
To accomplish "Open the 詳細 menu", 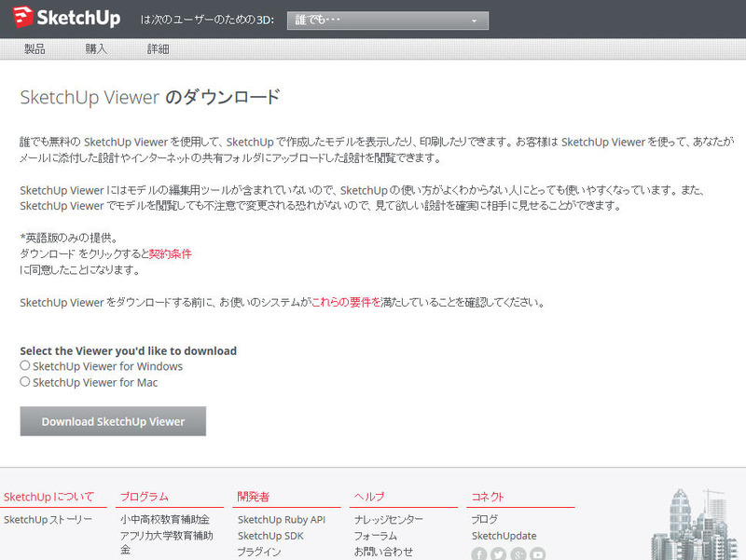I will (159, 48).
